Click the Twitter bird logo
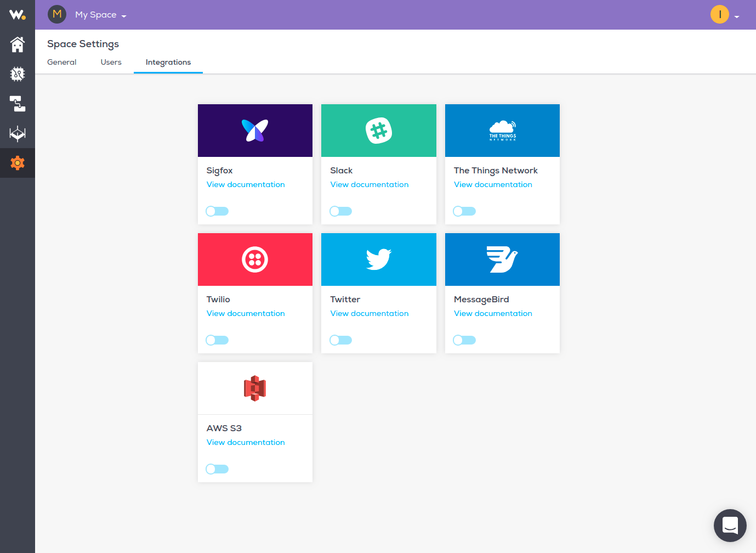The height and width of the screenshot is (553, 756). tap(379, 259)
